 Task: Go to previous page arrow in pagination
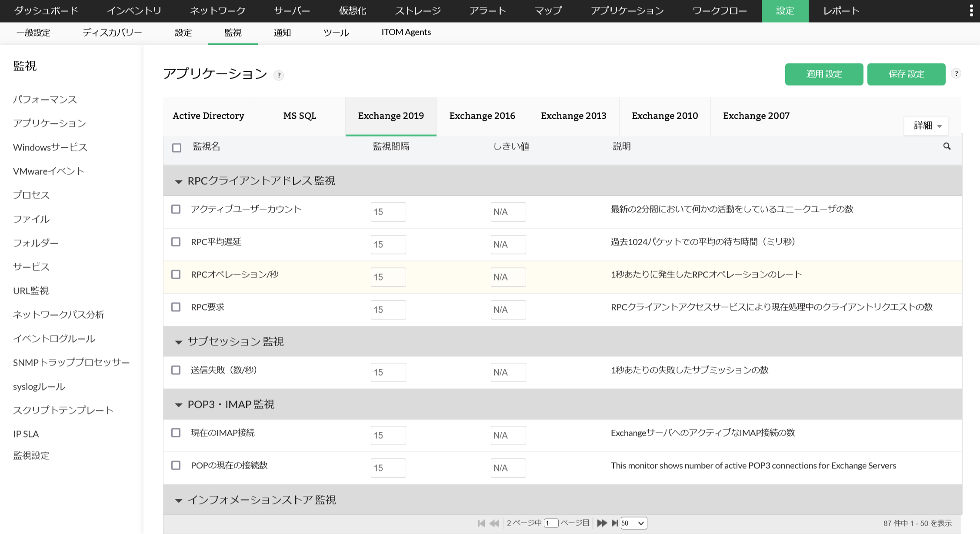click(x=494, y=523)
